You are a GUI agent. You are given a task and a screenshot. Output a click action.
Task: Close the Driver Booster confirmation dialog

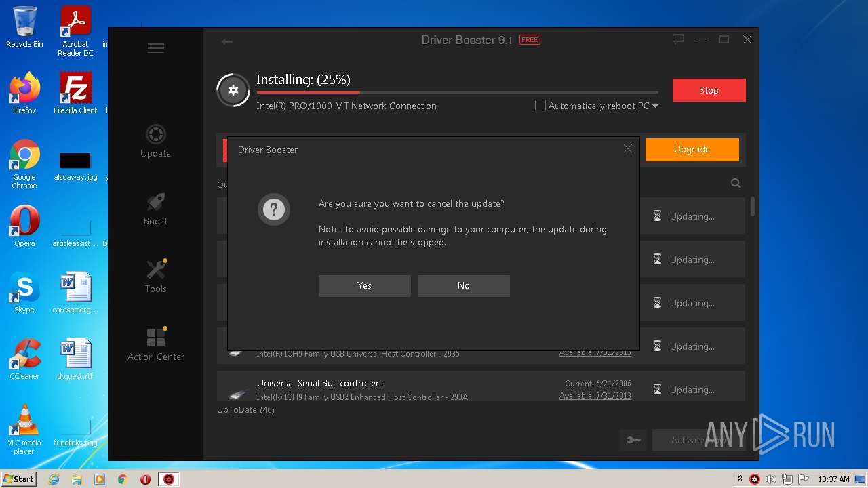click(628, 148)
